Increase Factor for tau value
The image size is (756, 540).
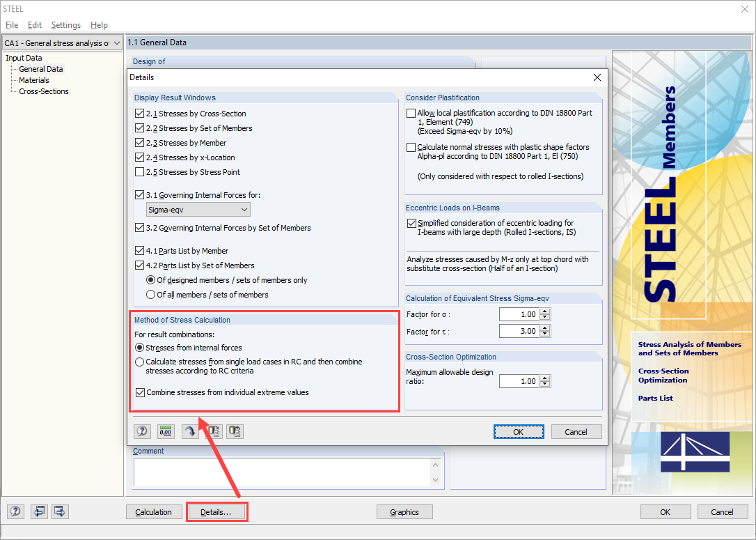(545, 328)
